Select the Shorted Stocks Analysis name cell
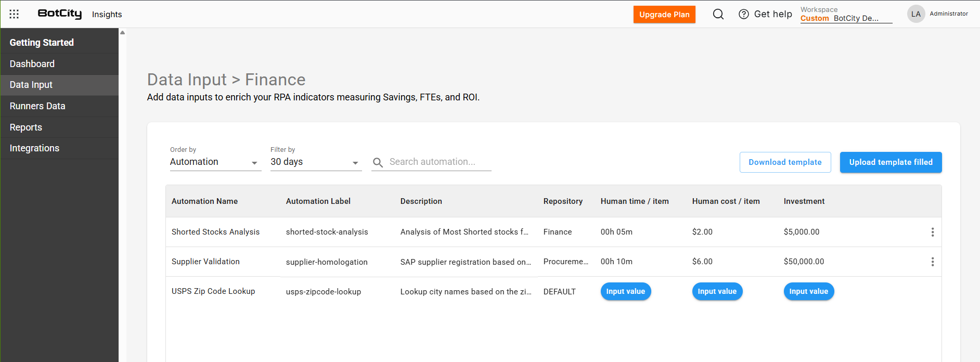 click(x=215, y=232)
